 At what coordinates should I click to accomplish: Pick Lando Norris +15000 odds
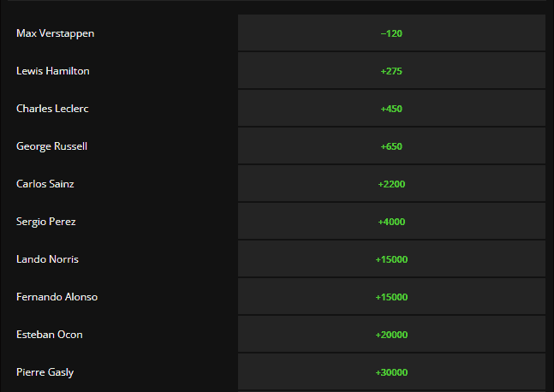(391, 258)
